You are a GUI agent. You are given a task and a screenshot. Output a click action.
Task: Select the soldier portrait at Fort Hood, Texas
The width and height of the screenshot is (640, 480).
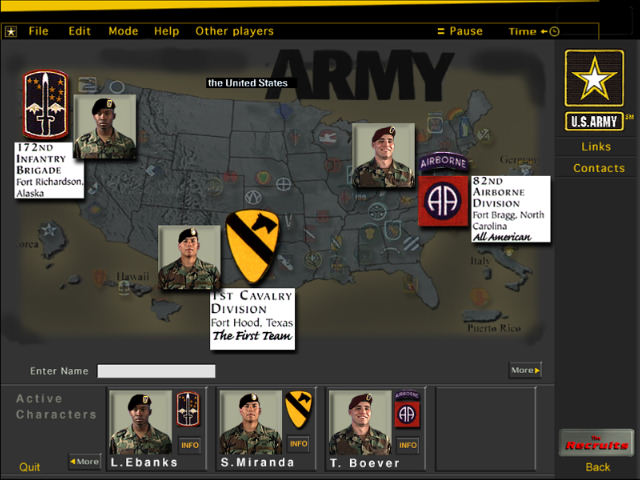189,257
